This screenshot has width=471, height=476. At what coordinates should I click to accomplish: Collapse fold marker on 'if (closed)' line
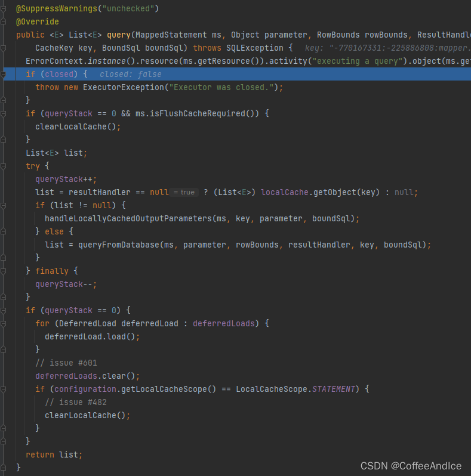[x=4, y=75]
